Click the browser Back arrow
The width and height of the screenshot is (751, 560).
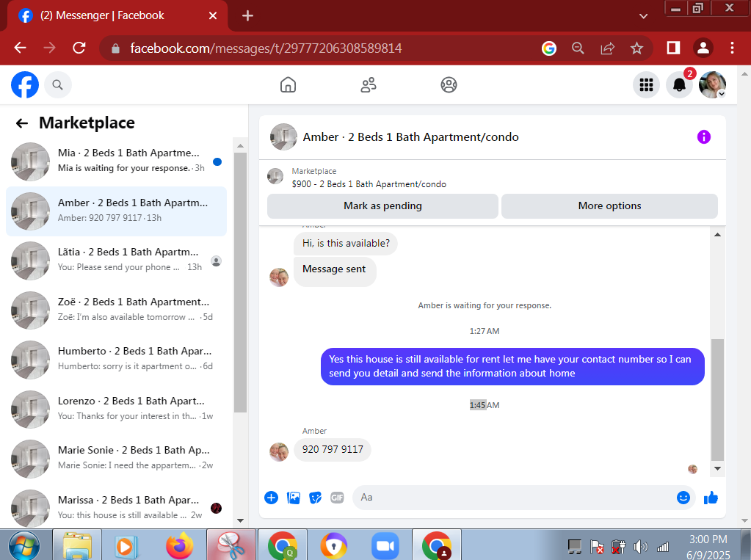click(x=20, y=48)
